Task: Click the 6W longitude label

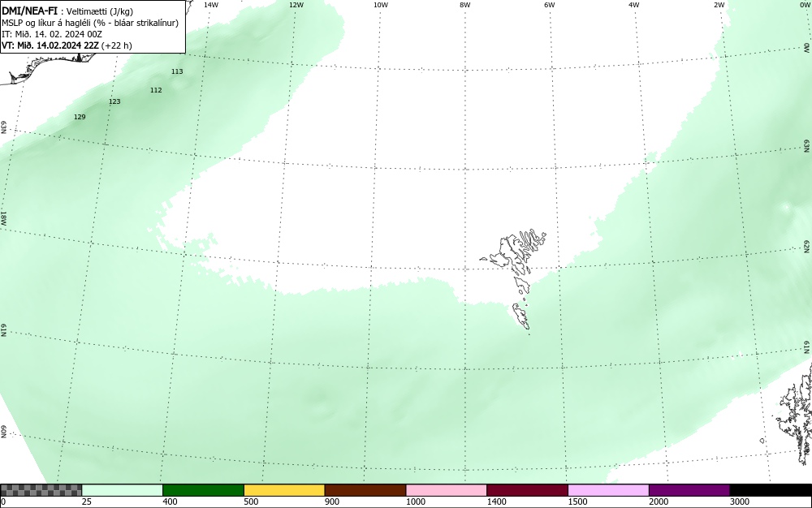Action: pos(550,5)
